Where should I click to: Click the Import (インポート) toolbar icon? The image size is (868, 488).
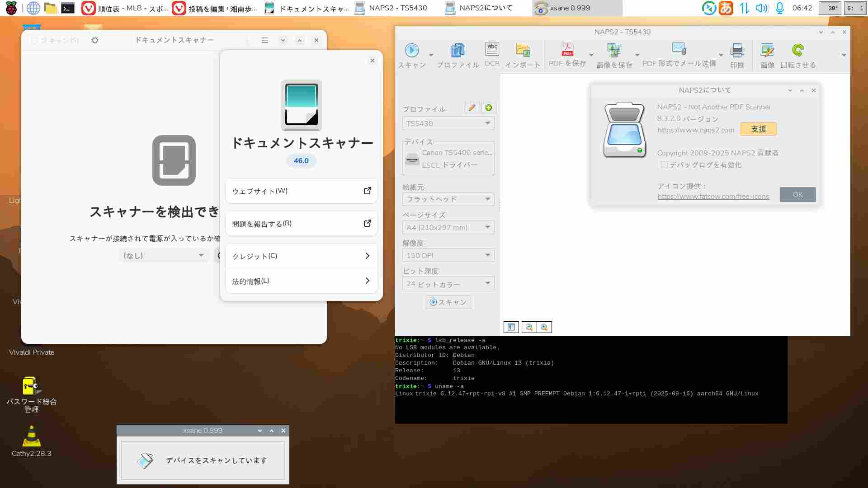[523, 56]
